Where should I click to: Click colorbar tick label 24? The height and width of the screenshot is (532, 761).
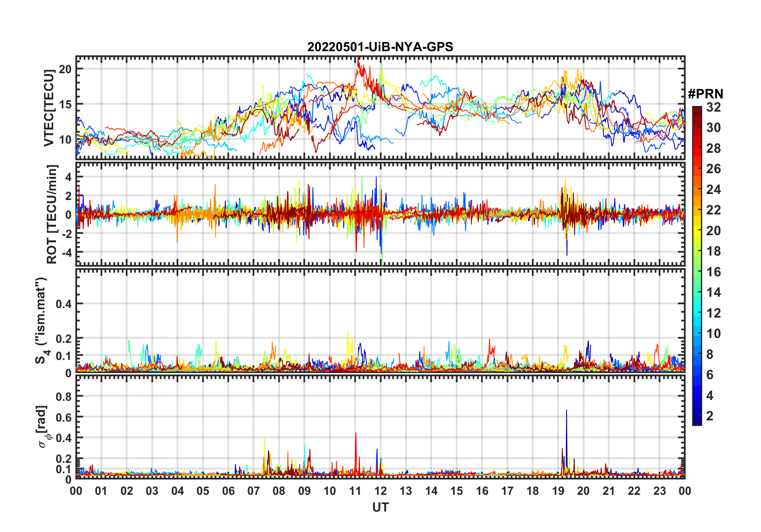click(713, 189)
